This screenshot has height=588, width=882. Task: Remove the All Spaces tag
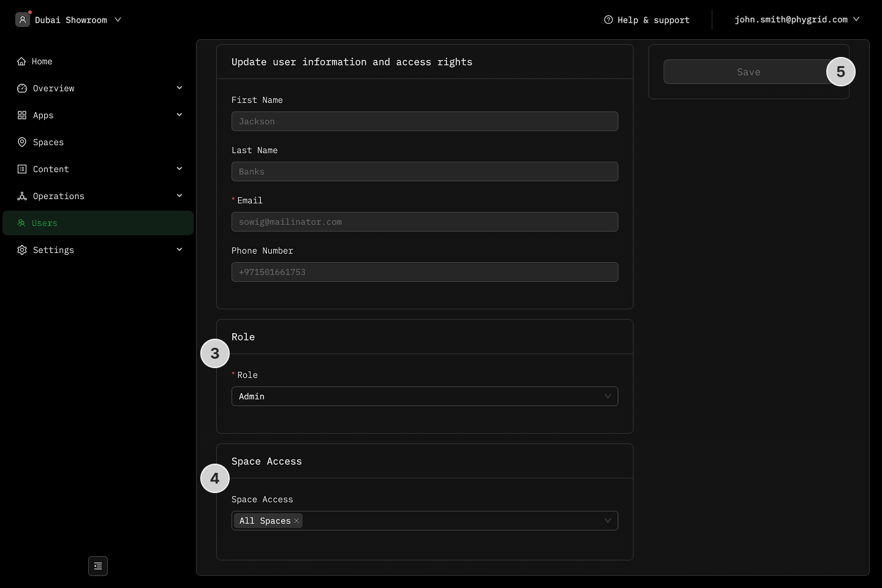coord(296,521)
